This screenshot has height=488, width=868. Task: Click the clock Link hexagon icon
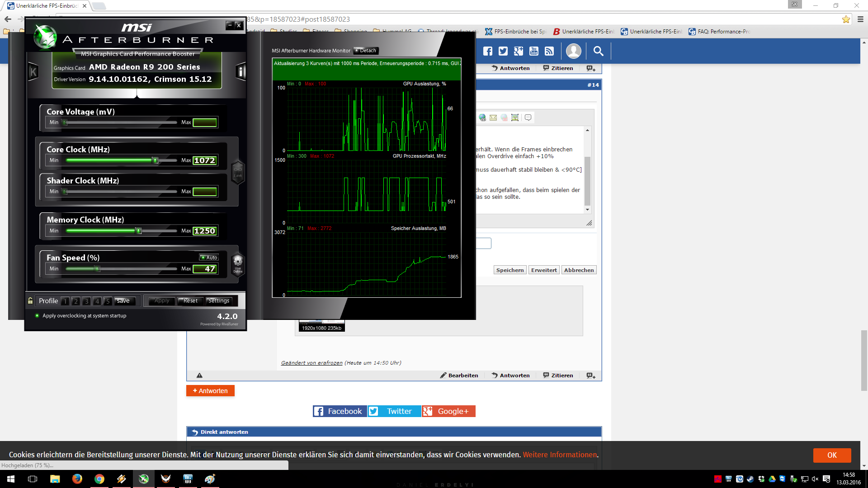(x=238, y=172)
